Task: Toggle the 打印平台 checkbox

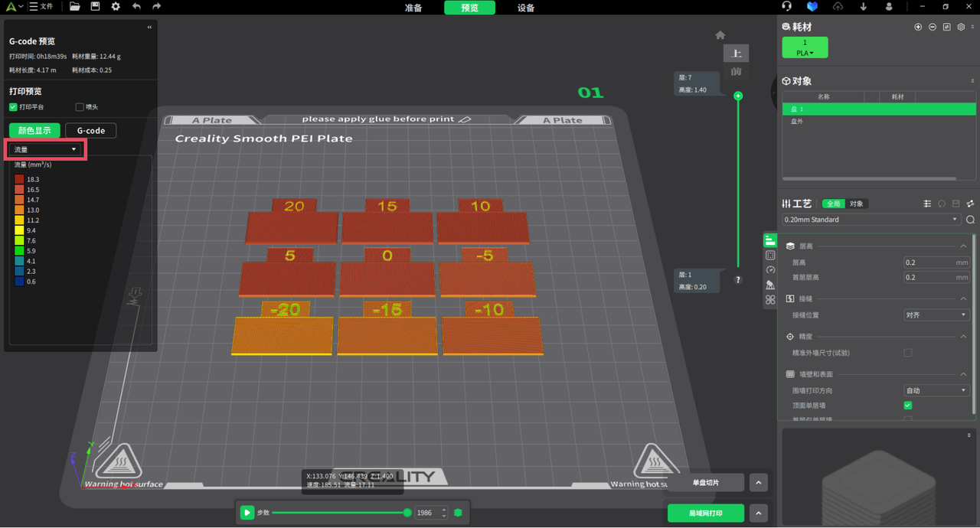Action: [13, 107]
